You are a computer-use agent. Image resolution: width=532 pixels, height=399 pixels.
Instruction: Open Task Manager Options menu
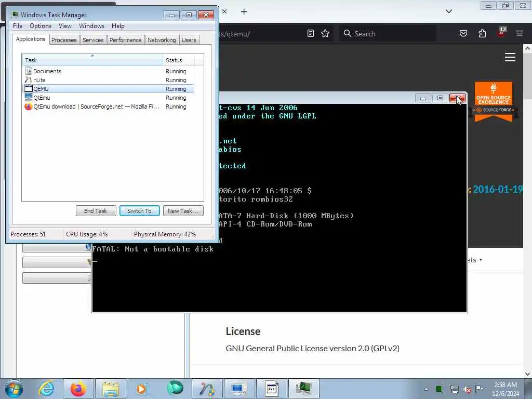[41, 26]
